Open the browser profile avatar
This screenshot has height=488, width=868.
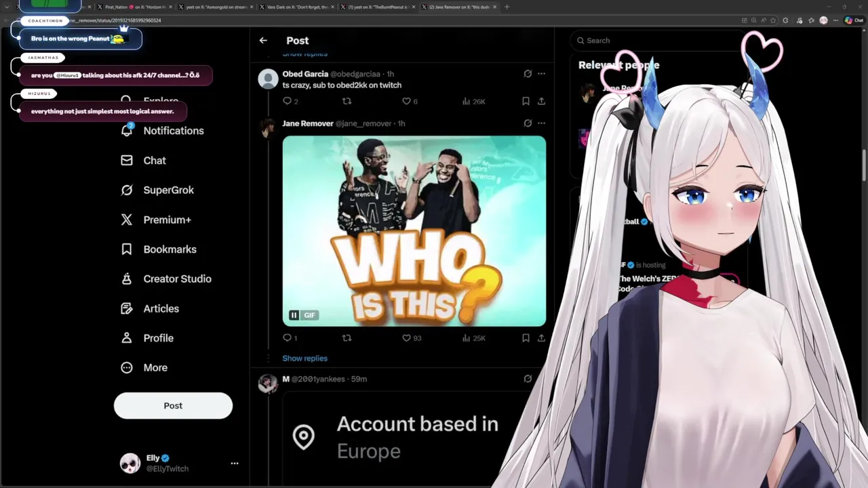(823, 20)
